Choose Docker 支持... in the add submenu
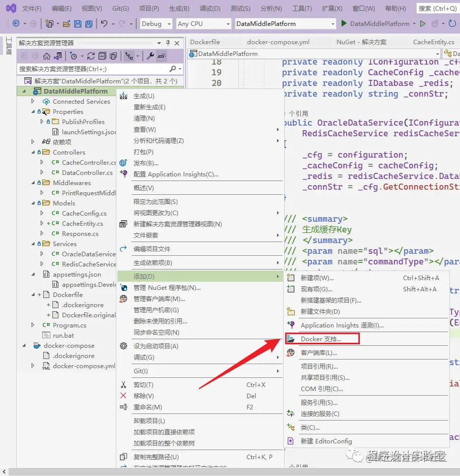460x476 pixels. point(366,339)
